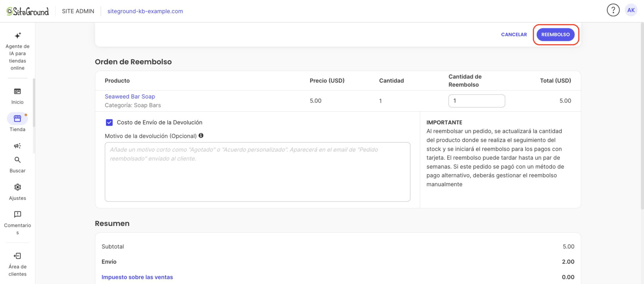The height and width of the screenshot is (284, 644).
Task: Open the AK user avatar menu
Action: (x=631, y=10)
